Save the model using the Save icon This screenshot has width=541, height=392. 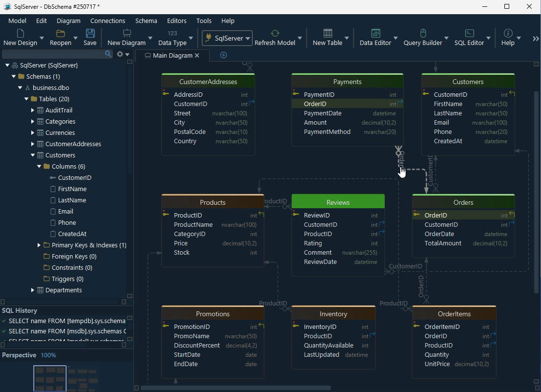89,34
